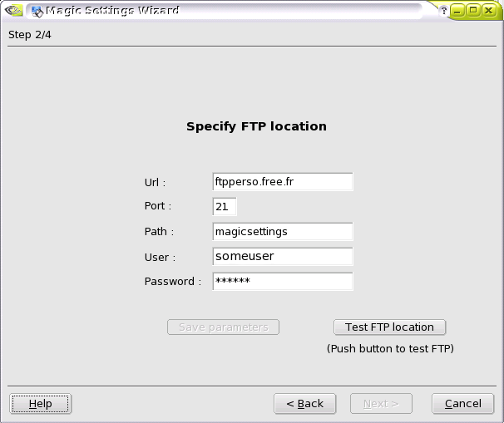
Task: Focus the Port field showing 21
Action: [x=225, y=207]
